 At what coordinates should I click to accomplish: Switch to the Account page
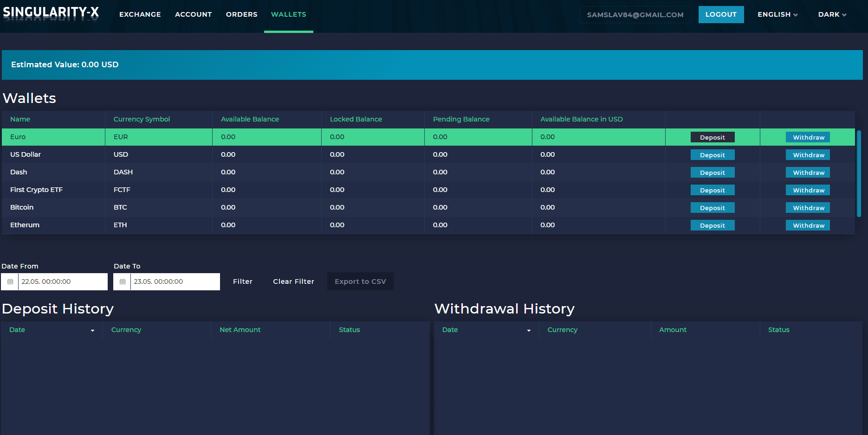point(193,14)
